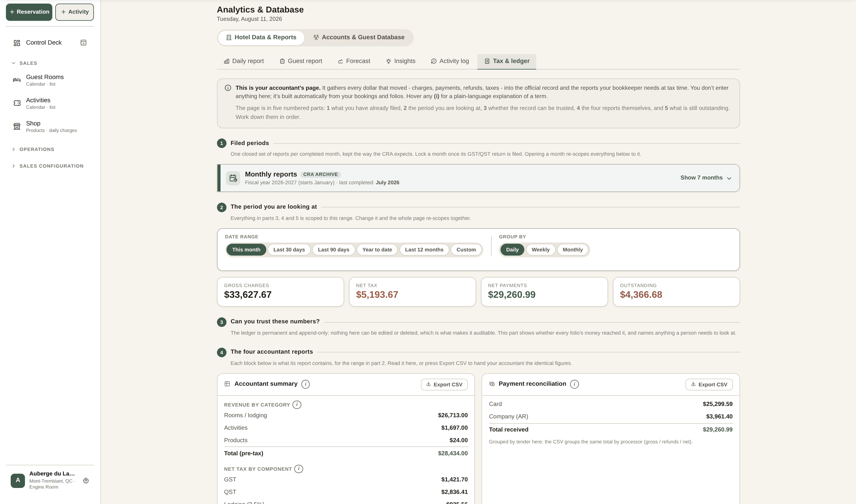
Task: Click the Products revenue $24.00
Action: tap(458, 440)
